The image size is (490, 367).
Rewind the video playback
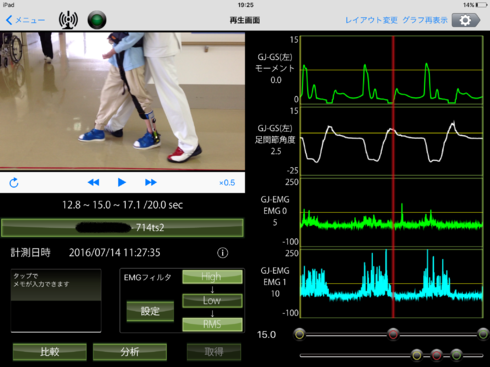pyautogui.click(x=93, y=182)
